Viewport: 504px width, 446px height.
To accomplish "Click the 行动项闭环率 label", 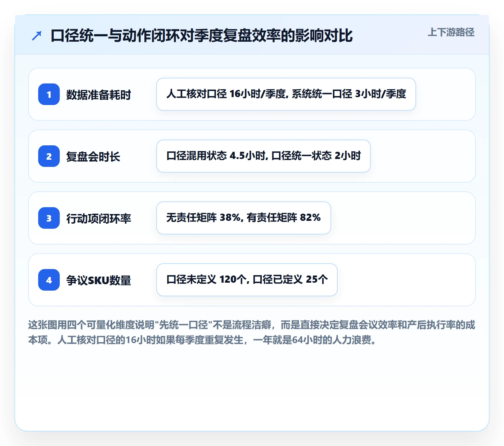I will [99, 218].
